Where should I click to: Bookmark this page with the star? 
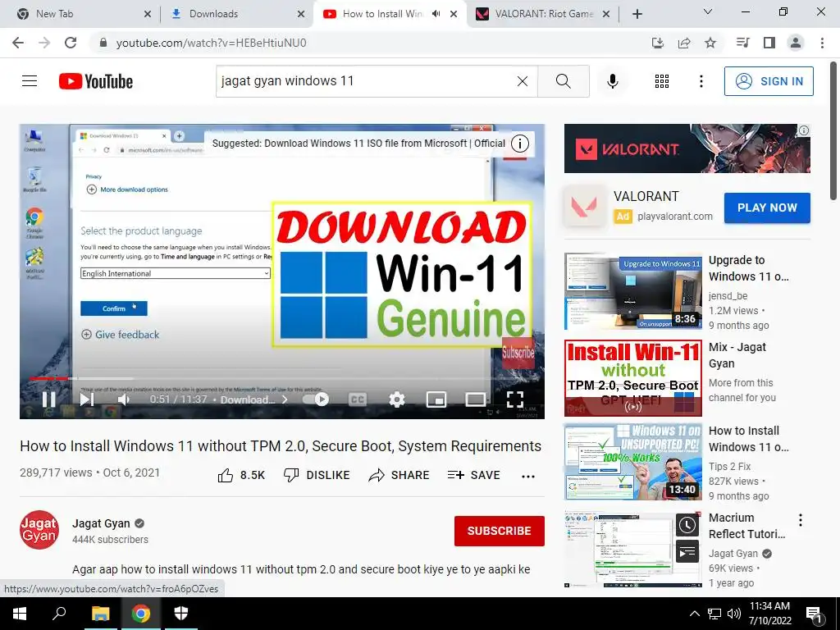710,43
